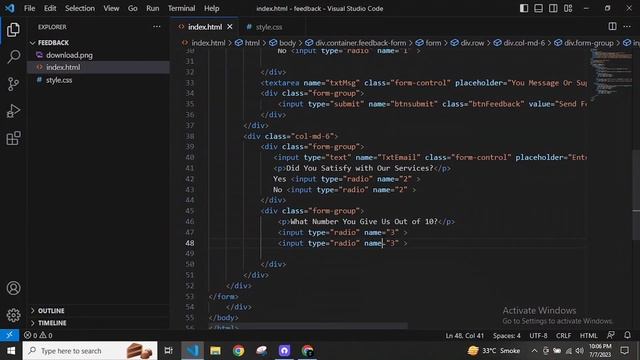Open style.css in Explorer tree
This screenshot has width=640, height=360.
pyautogui.click(x=59, y=80)
